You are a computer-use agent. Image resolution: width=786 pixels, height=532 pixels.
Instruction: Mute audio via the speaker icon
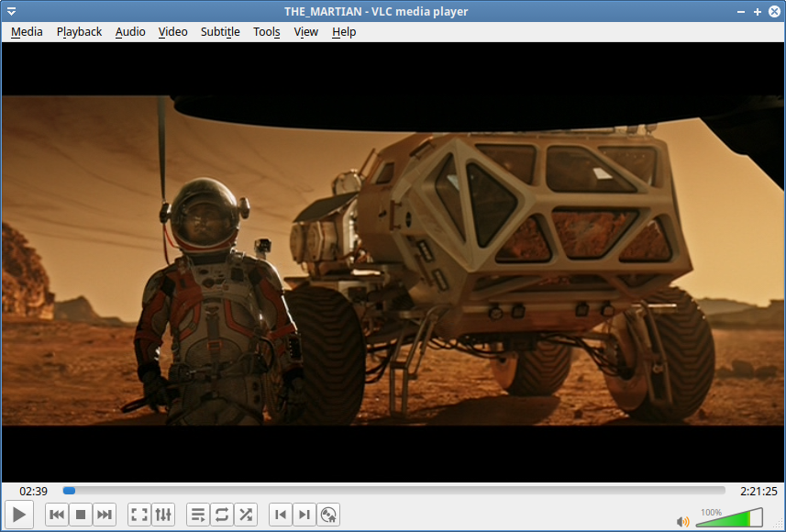[682, 522]
